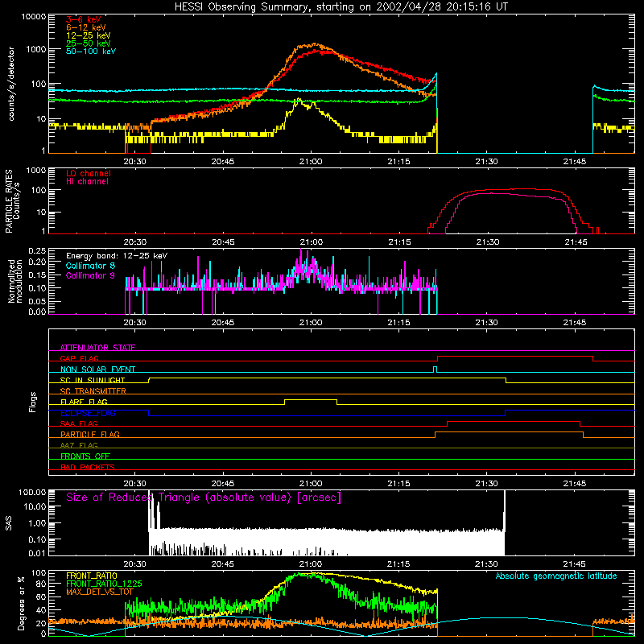Click the peak of the yellow 12-25 keV curve

299,99
